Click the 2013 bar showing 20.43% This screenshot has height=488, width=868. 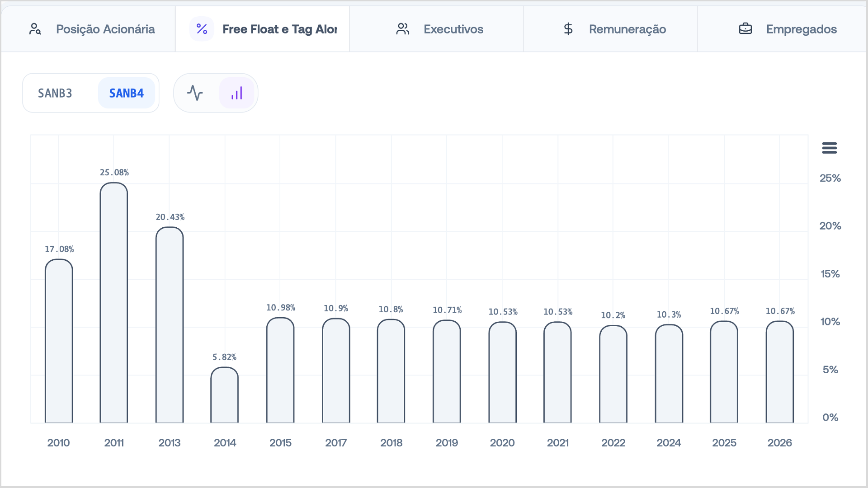click(x=170, y=325)
